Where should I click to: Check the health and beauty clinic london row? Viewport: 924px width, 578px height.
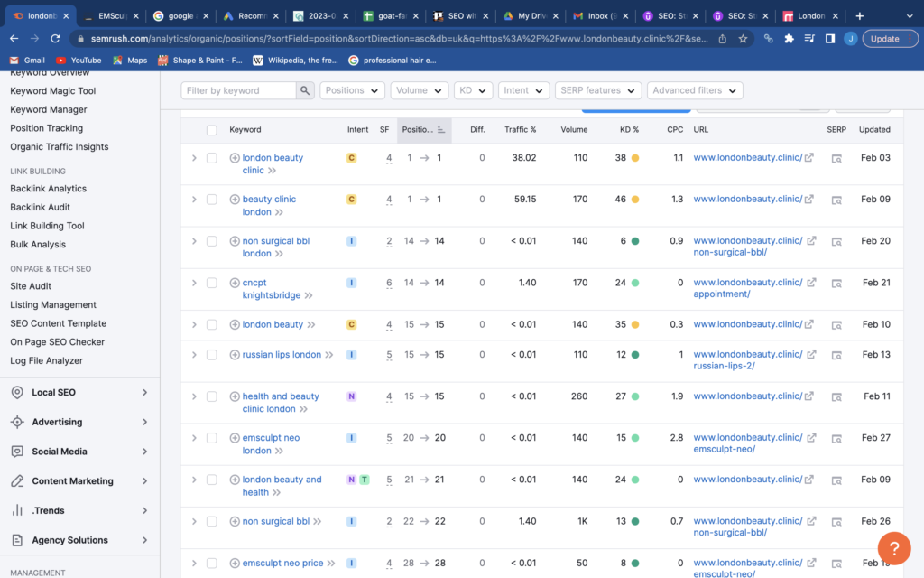[211, 396]
